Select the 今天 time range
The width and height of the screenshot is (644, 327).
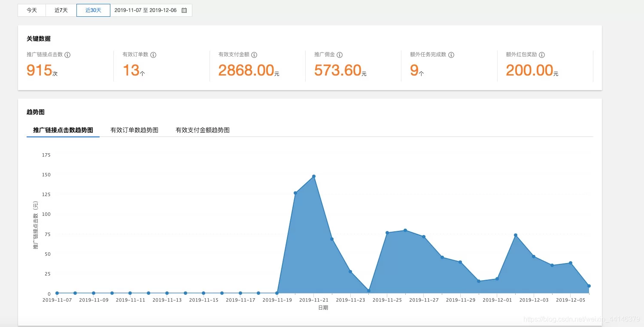point(32,10)
